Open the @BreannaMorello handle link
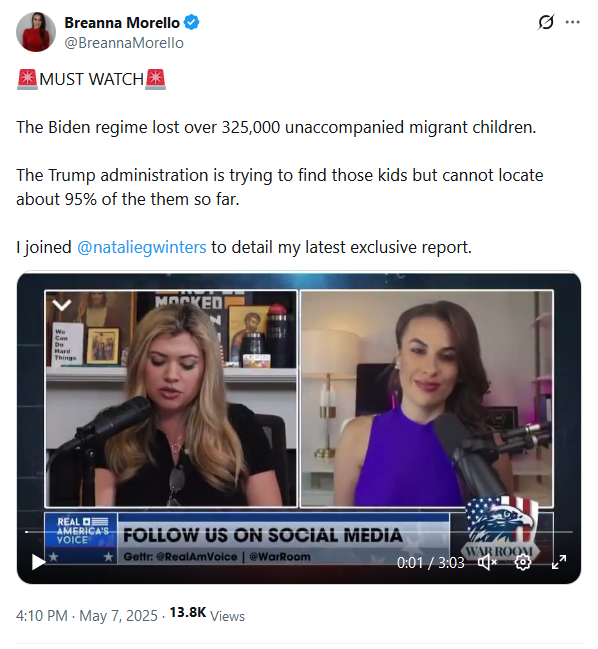598x649 pixels. click(x=124, y=43)
